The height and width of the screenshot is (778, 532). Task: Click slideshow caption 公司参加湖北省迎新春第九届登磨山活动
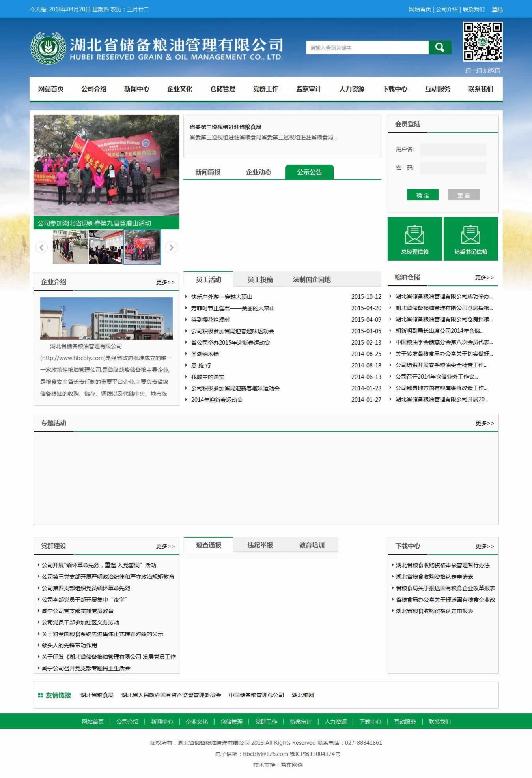[x=94, y=223]
